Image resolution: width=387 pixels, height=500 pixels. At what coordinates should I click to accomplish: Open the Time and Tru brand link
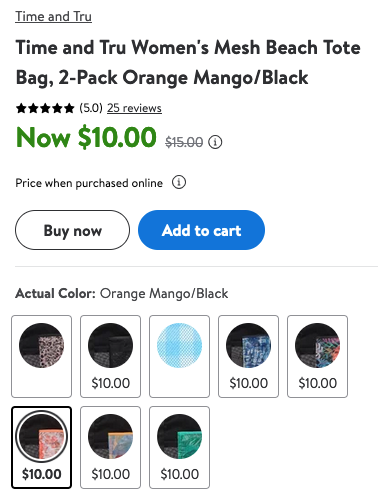click(x=53, y=16)
